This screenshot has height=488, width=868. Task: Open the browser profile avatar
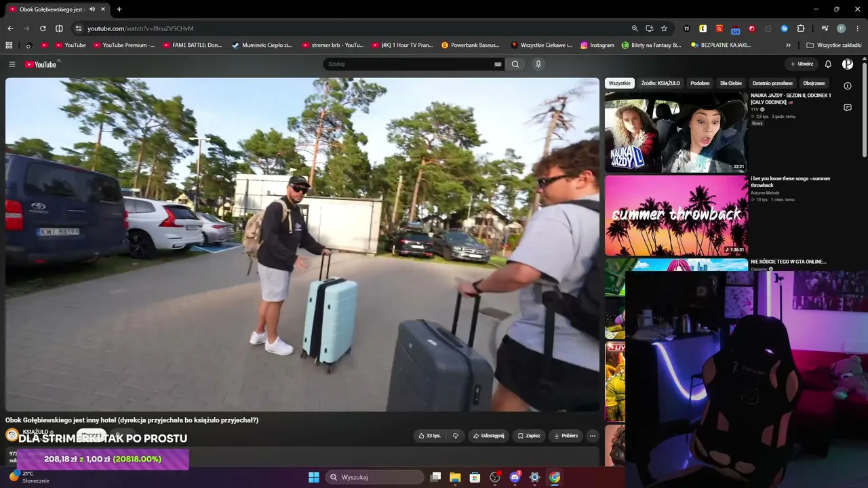point(842,28)
